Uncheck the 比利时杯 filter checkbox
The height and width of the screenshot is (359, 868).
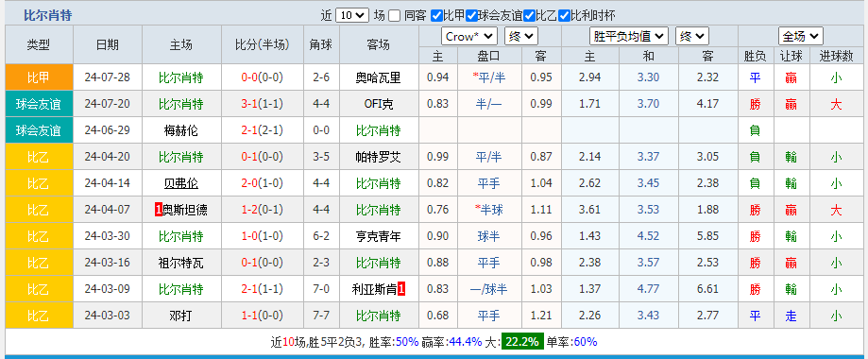(565, 15)
